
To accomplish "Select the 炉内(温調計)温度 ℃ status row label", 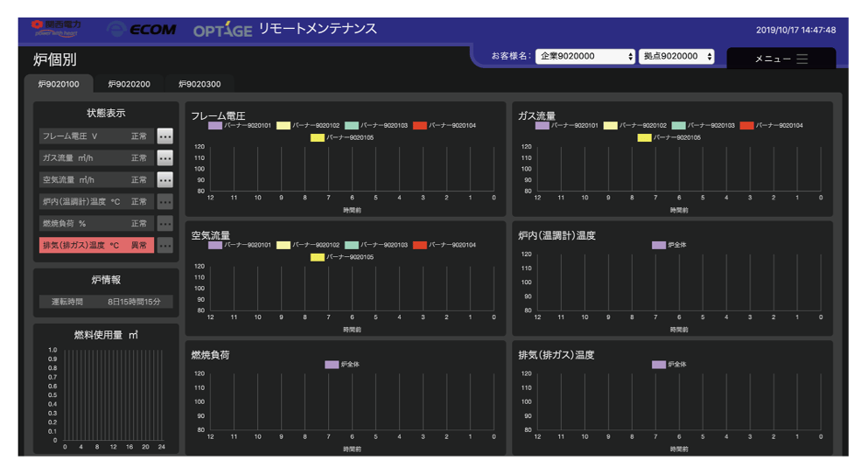I will click(x=81, y=202).
